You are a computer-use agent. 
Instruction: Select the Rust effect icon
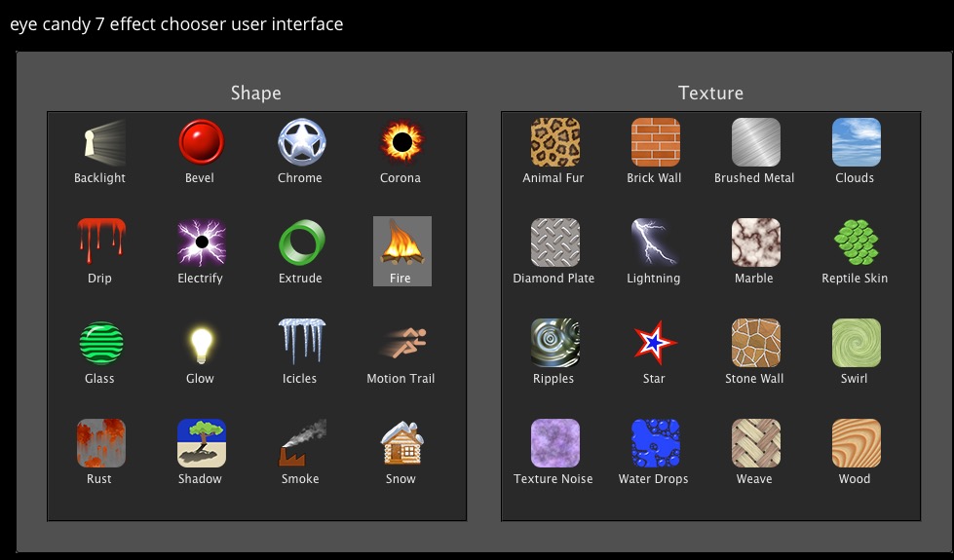click(x=101, y=443)
